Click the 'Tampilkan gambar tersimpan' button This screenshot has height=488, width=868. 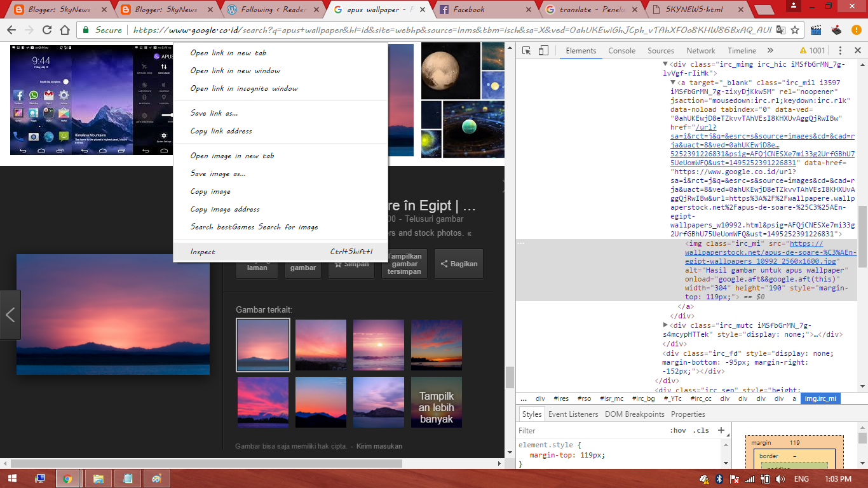coord(404,263)
